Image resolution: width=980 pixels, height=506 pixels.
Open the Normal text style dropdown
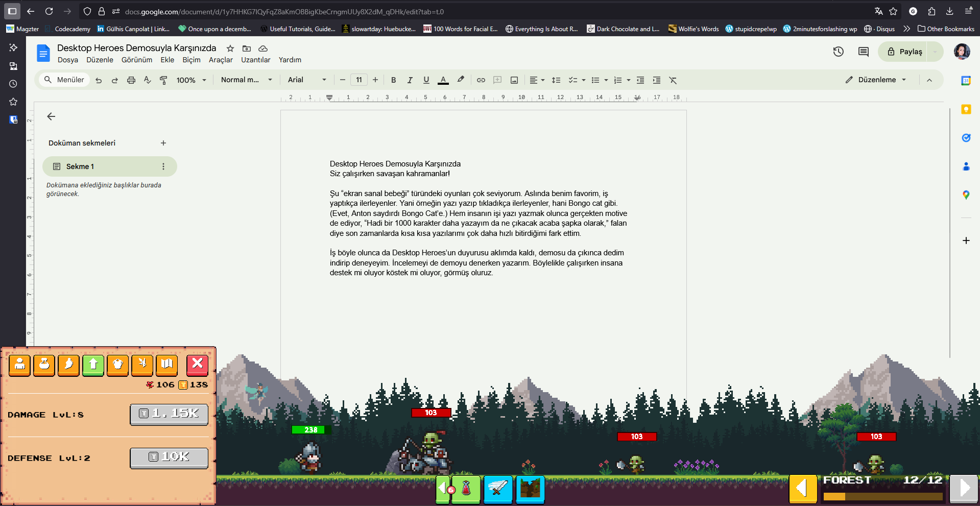coord(246,80)
